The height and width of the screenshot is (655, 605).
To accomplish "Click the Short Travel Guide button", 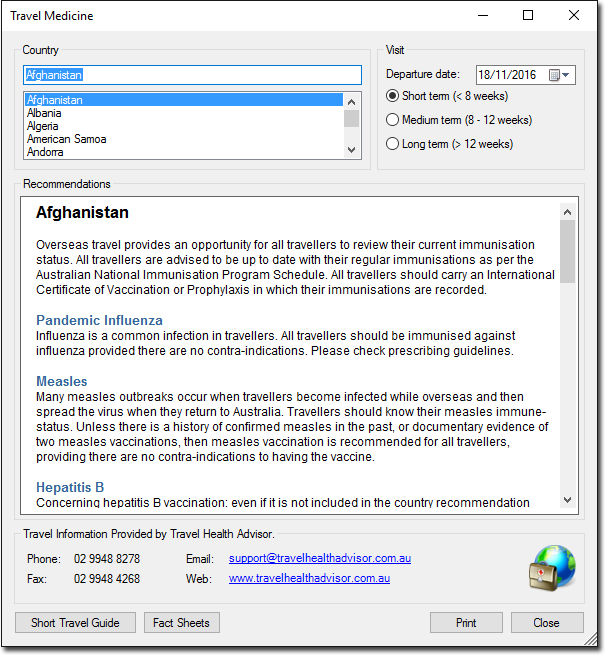I will (x=75, y=623).
